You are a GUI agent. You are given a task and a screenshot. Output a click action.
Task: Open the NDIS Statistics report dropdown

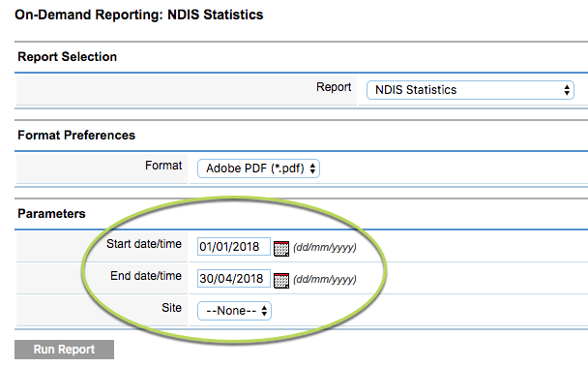pyautogui.click(x=470, y=90)
